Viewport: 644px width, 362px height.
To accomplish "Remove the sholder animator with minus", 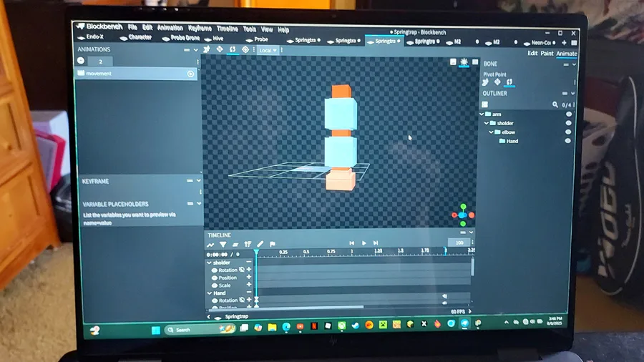I will [249, 262].
